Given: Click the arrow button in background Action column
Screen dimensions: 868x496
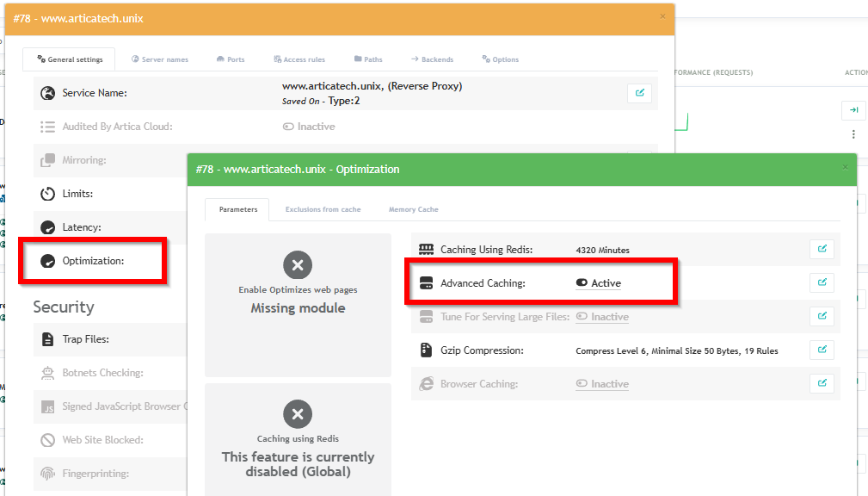Looking at the screenshot, I should click(x=853, y=110).
